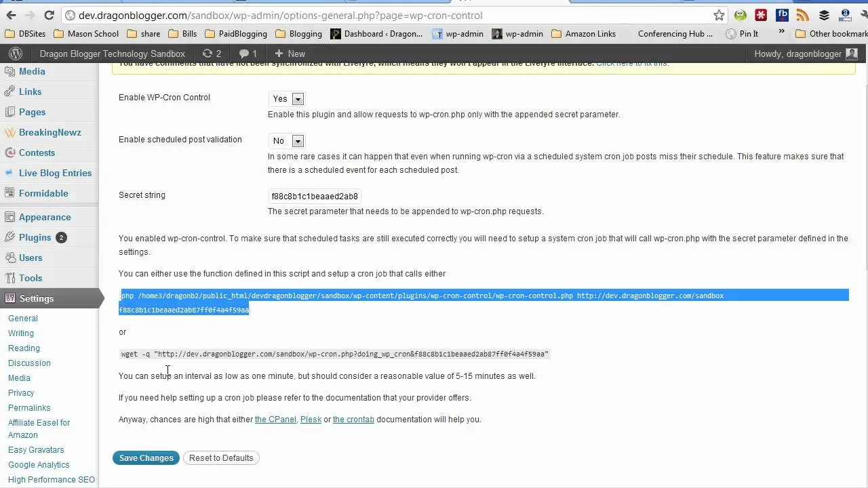Open the comments bubble icon in admin bar
Viewport: 868px width, 488px height.
(248, 54)
